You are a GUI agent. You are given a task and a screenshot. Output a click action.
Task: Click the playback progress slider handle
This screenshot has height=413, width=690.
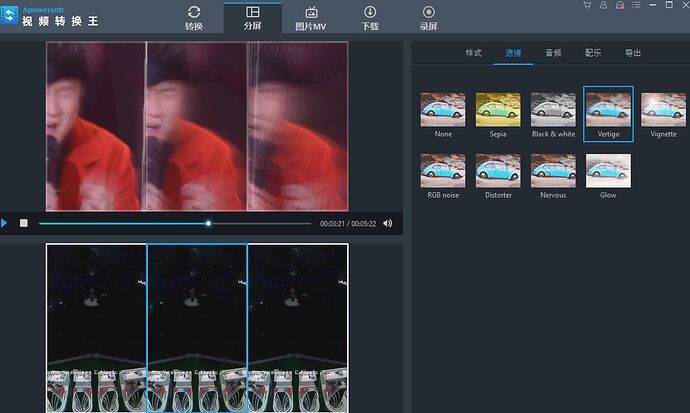pos(208,223)
